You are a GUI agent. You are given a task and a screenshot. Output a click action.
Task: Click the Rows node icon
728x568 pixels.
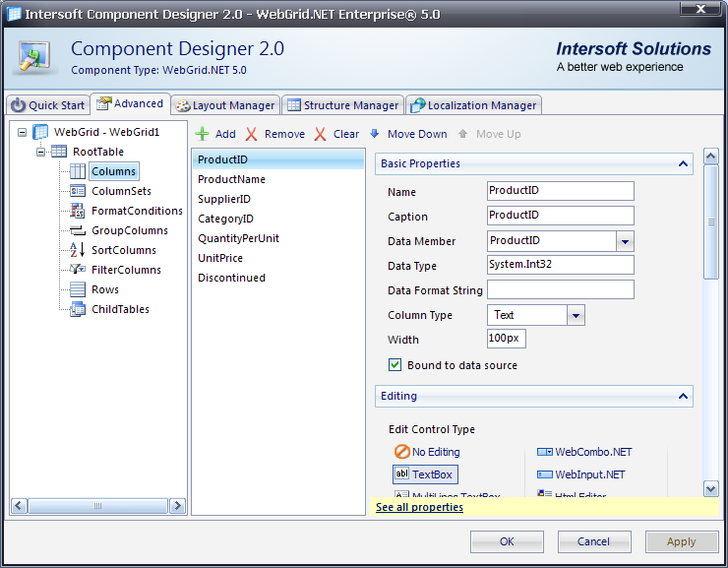(78, 289)
